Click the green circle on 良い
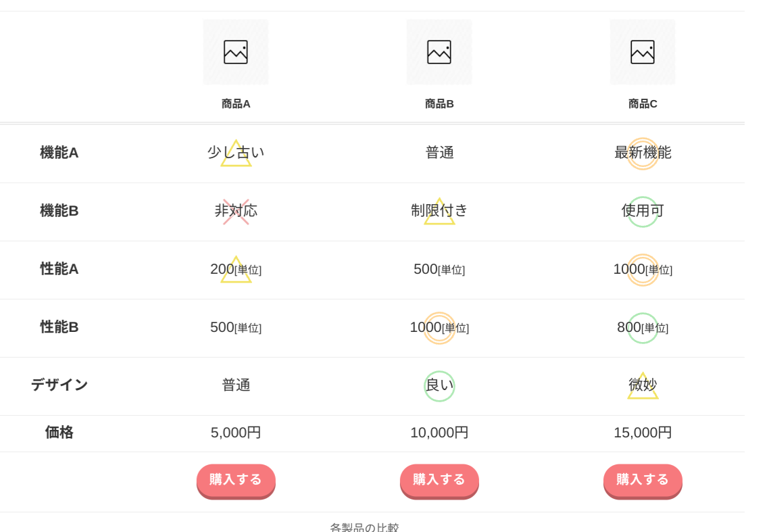 pos(439,386)
